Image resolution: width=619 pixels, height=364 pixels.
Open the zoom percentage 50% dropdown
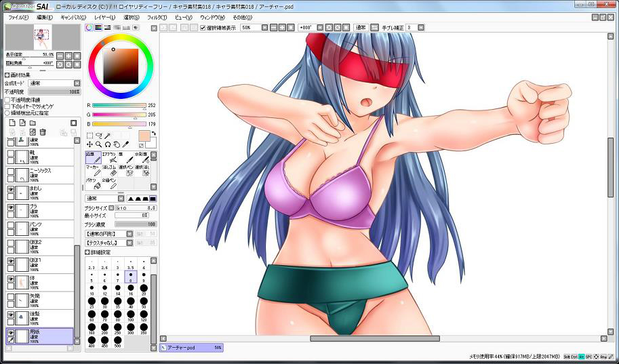click(x=265, y=28)
